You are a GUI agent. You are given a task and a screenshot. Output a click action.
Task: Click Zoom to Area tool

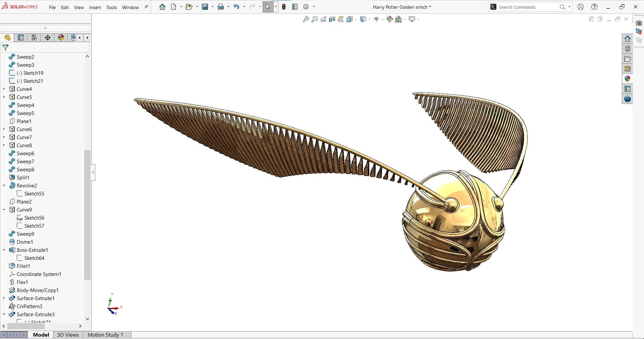pyautogui.click(x=314, y=19)
